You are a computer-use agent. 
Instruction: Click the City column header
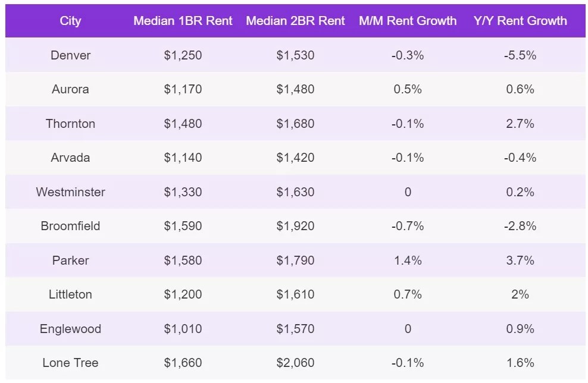point(70,21)
